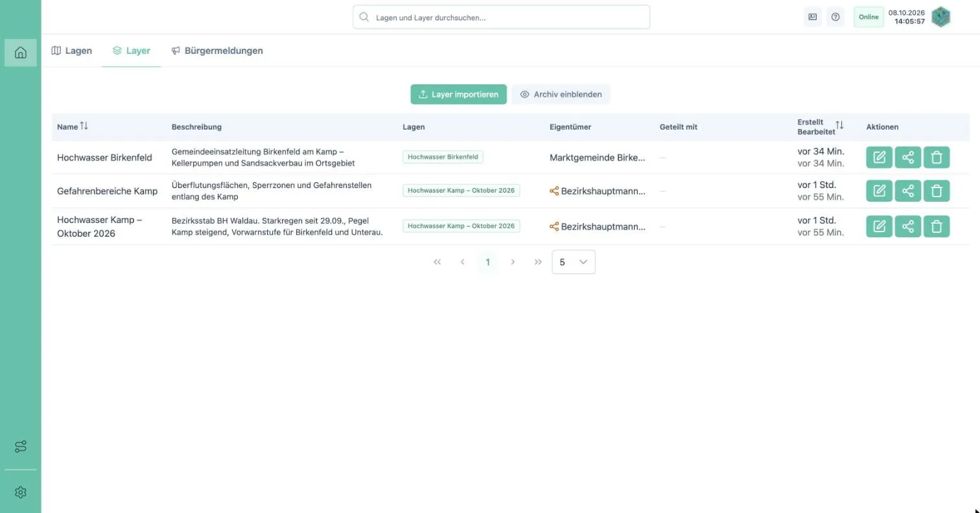The height and width of the screenshot is (513, 980).
Task: Show the archive with Archiv einblenden
Action: coord(561,94)
